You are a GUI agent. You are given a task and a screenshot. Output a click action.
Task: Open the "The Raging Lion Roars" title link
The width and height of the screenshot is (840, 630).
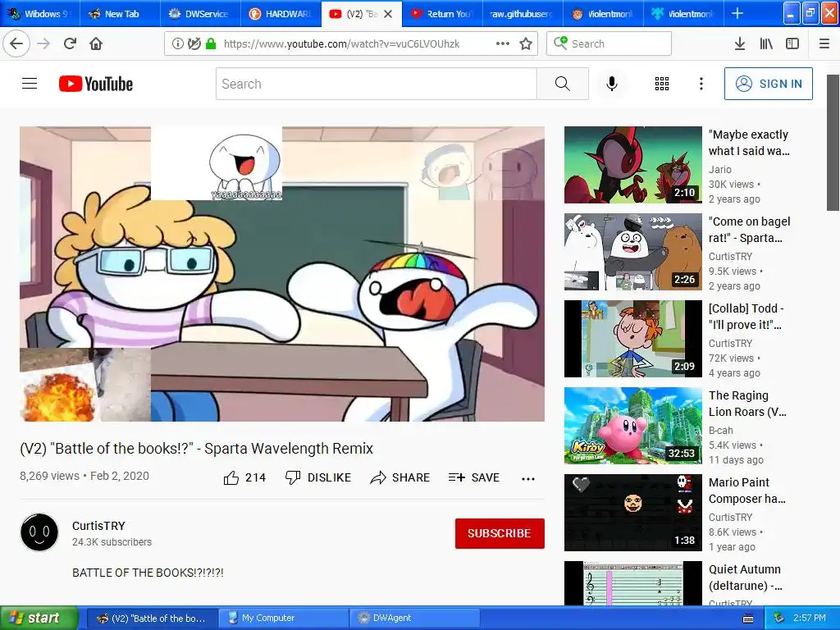tap(747, 404)
